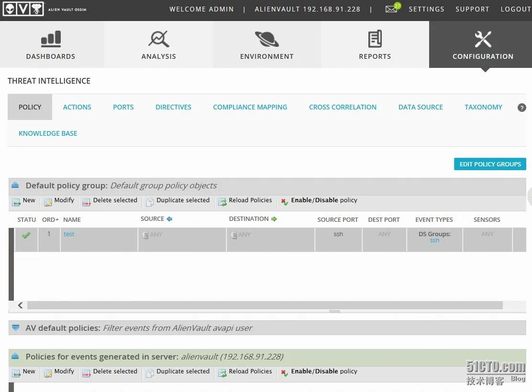The width and height of the screenshot is (532, 392).
Task: Click Duplicate selected in server policies toolbar
Action: [x=178, y=372]
